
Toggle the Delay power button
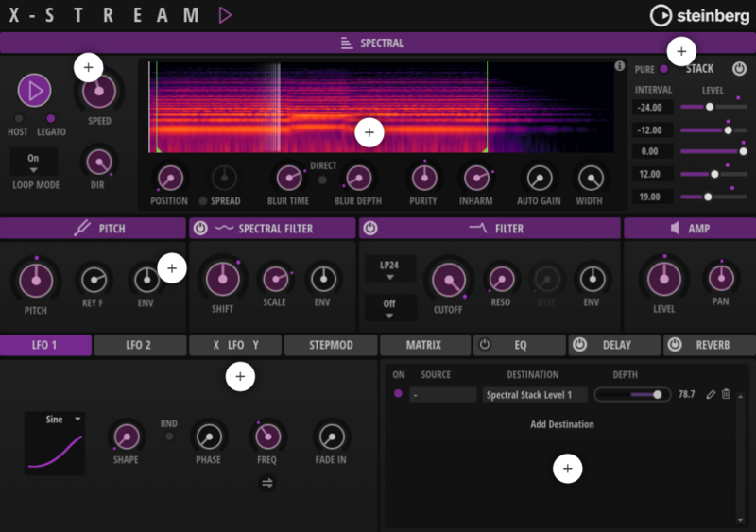coord(579,344)
